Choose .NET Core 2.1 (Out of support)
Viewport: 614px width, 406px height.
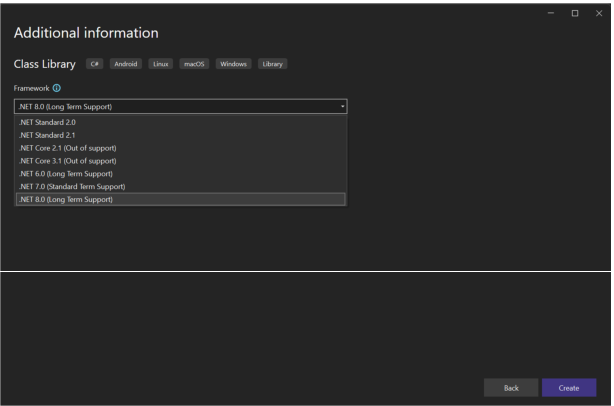click(181, 148)
